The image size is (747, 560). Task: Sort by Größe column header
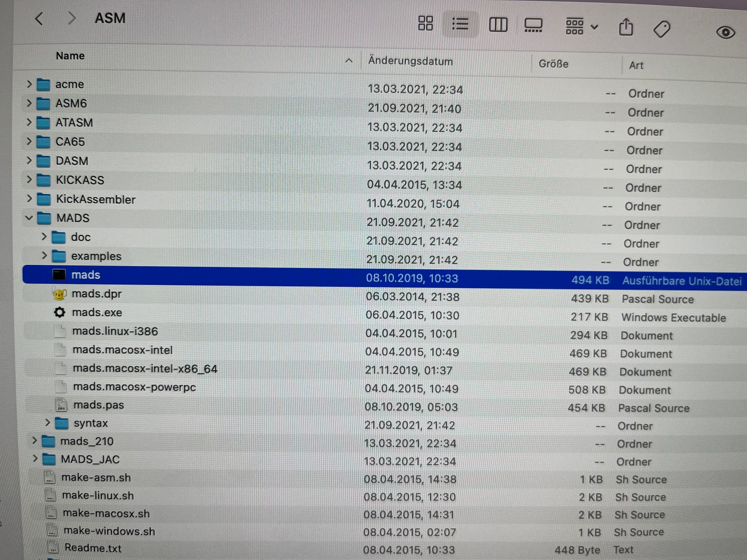pos(553,64)
